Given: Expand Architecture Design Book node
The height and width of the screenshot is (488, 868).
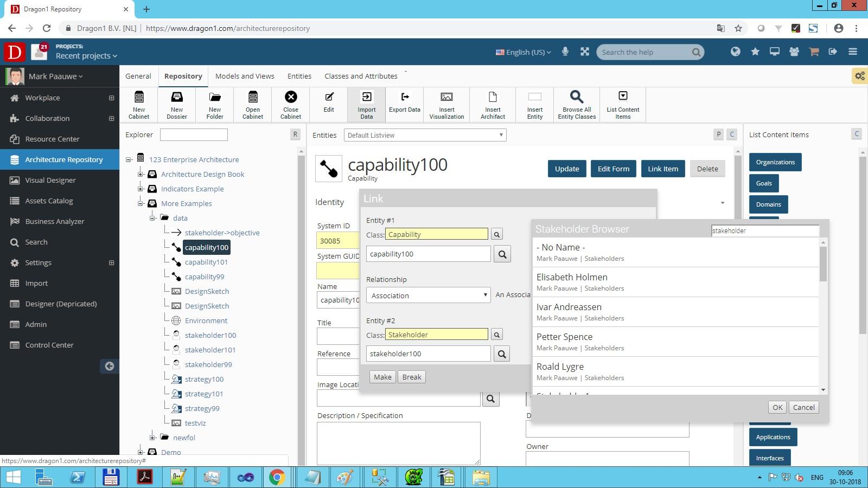Looking at the screenshot, I should 141,174.
